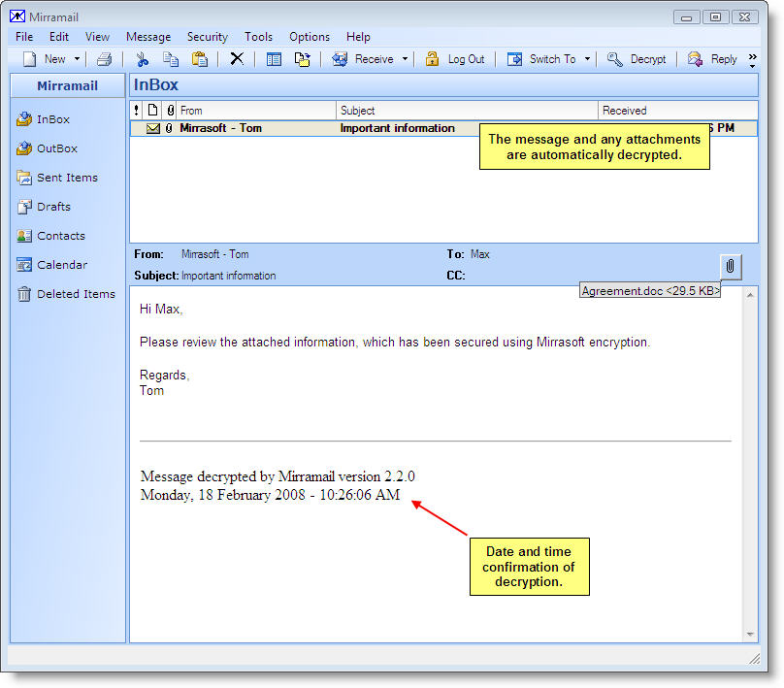Open the Tools menu
The width and height of the screenshot is (784, 688).
(x=258, y=37)
